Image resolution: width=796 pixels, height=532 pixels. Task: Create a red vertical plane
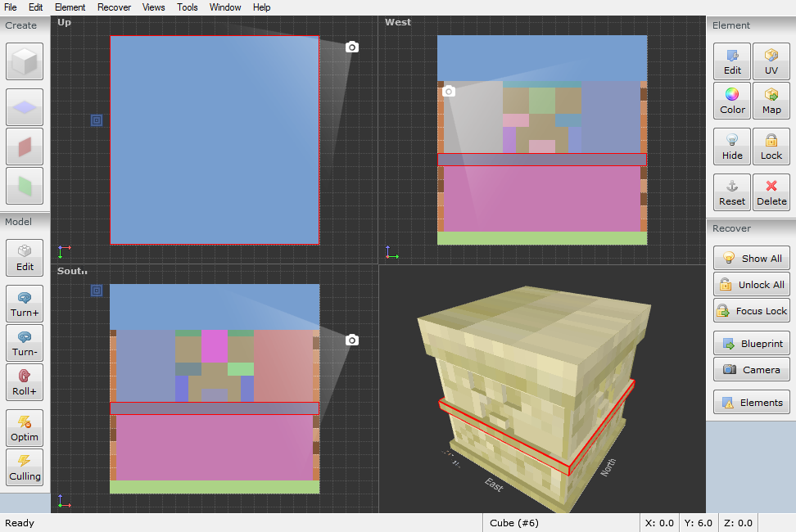pyautogui.click(x=25, y=147)
